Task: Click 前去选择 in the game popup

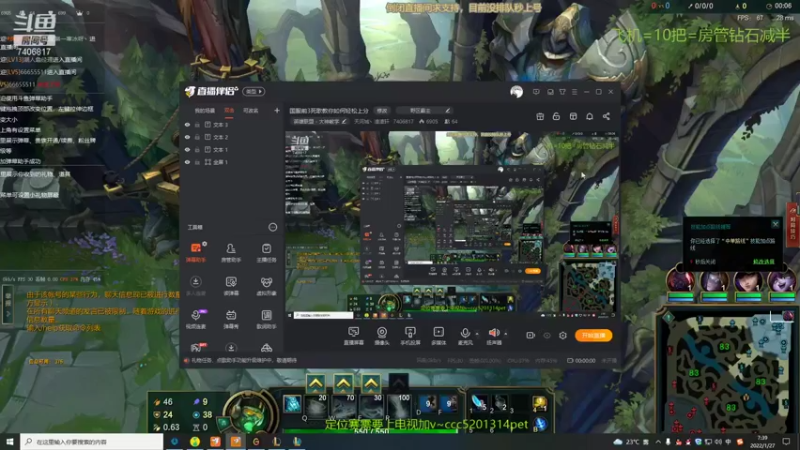Action: 763,262
